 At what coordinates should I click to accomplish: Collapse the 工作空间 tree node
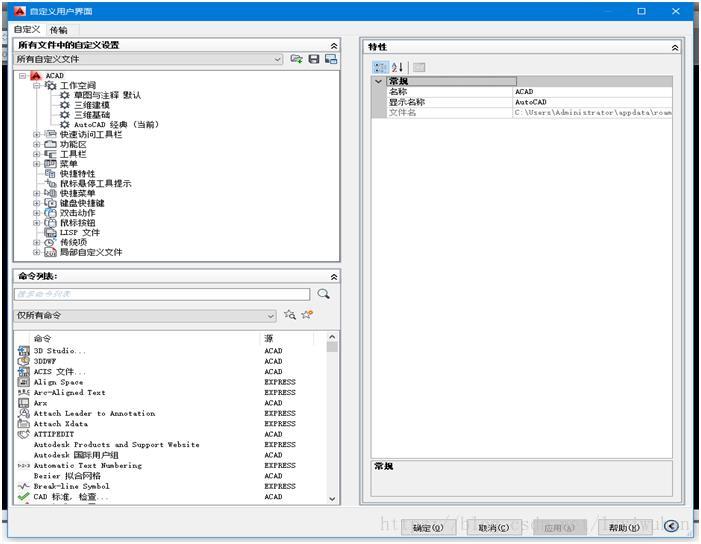37,86
